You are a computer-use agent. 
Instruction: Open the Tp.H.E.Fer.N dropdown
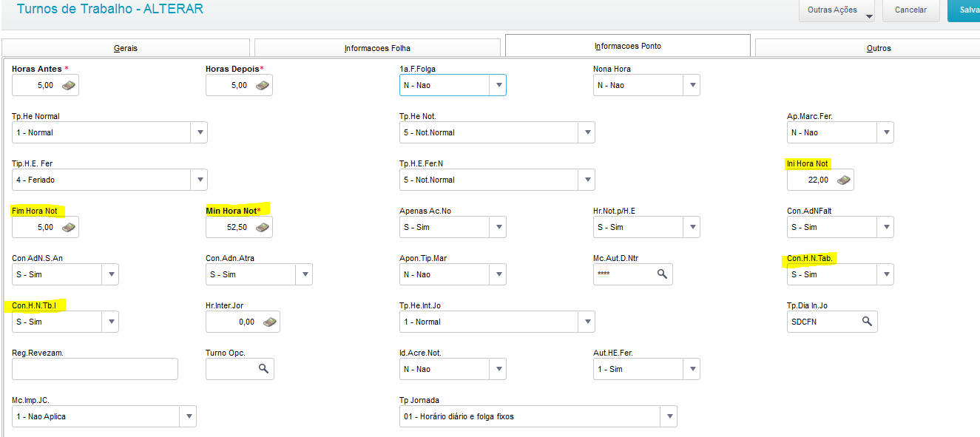[x=497, y=180]
